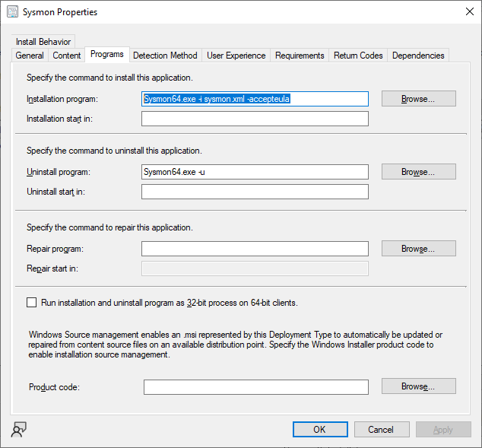This screenshot has width=482, height=448.
Task: Click the Product code field
Action: tap(256, 387)
